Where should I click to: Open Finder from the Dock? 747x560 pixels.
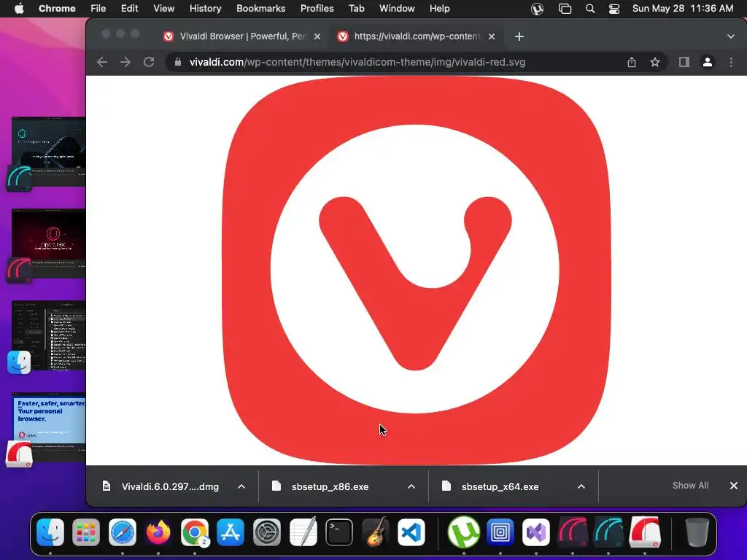[x=50, y=532]
